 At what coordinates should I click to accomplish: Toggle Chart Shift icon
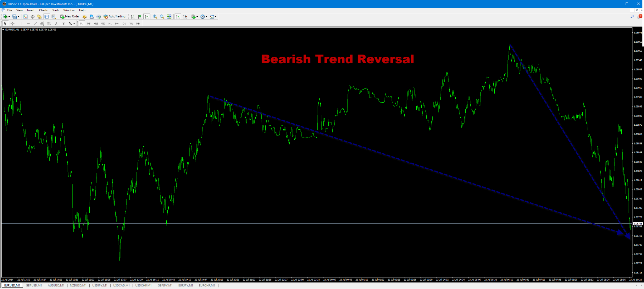[x=185, y=17]
